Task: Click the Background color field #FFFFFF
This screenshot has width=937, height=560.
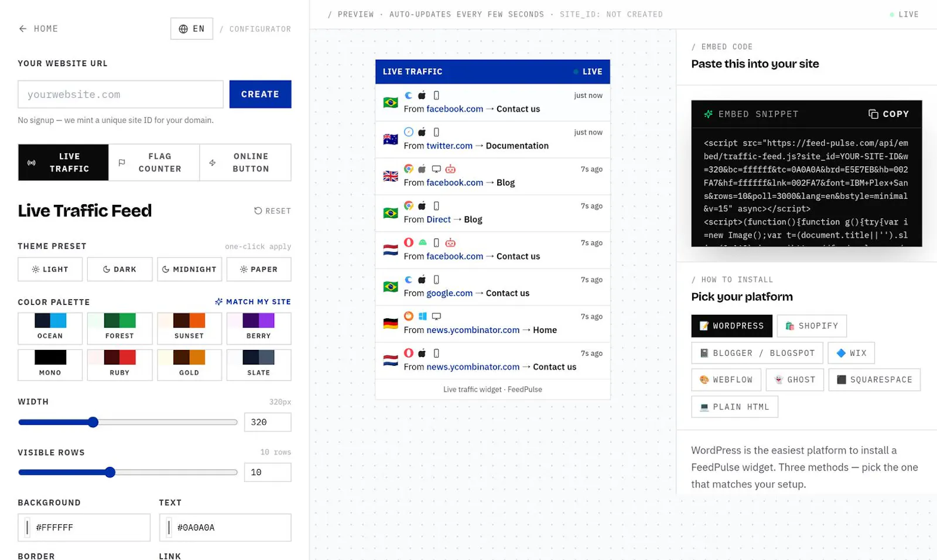Action: pyautogui.click(x=84, y=527)
